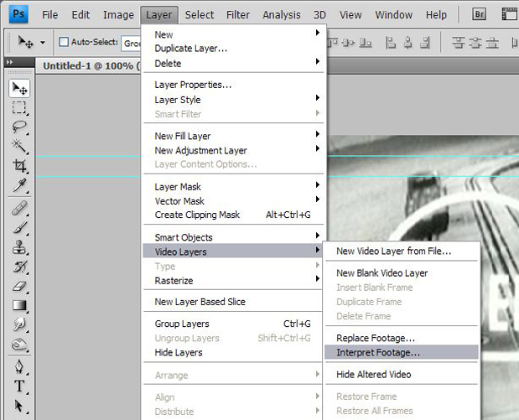Choose Create Clipping Mask menu item

click(233, 215)
